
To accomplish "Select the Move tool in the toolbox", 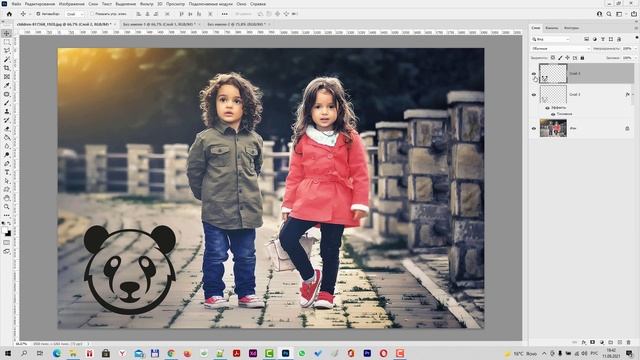I will tap(7, 33).
